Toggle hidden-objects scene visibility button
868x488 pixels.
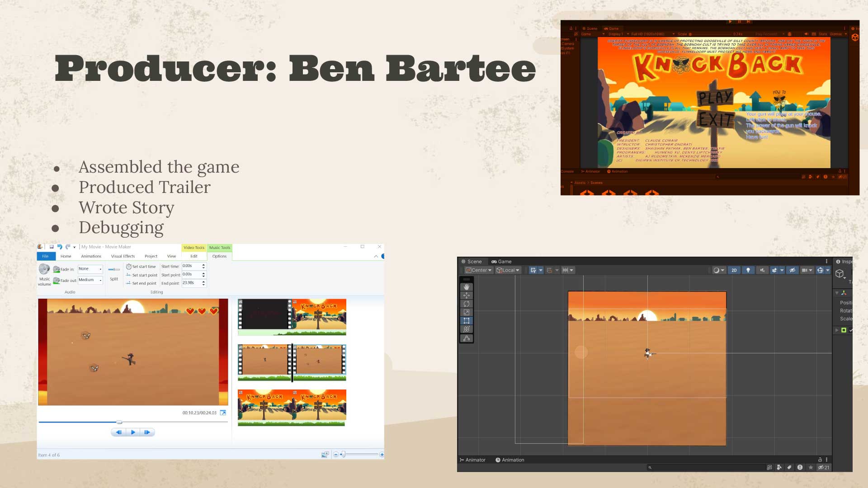click(792, 270)
